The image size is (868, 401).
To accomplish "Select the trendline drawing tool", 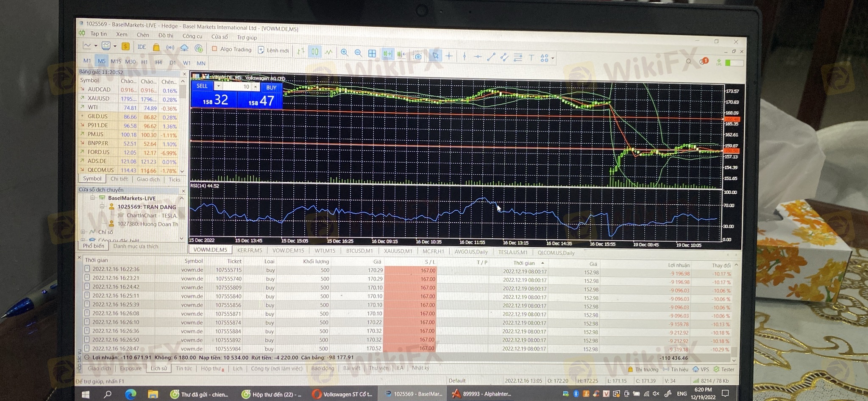I will pos(491,57).
